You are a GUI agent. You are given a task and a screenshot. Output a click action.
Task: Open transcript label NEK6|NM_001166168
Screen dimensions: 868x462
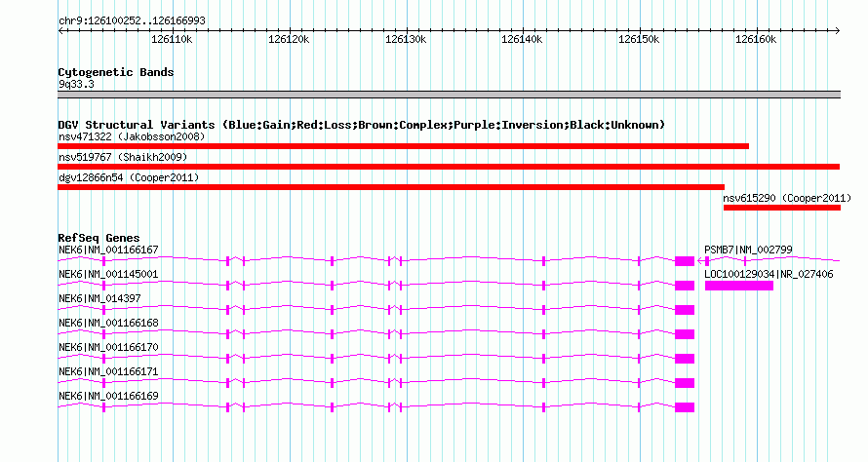click(108, 323)
